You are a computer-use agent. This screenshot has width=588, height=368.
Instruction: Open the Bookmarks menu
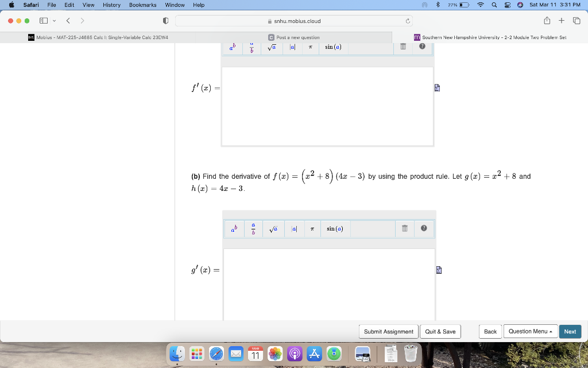(142, 5)
